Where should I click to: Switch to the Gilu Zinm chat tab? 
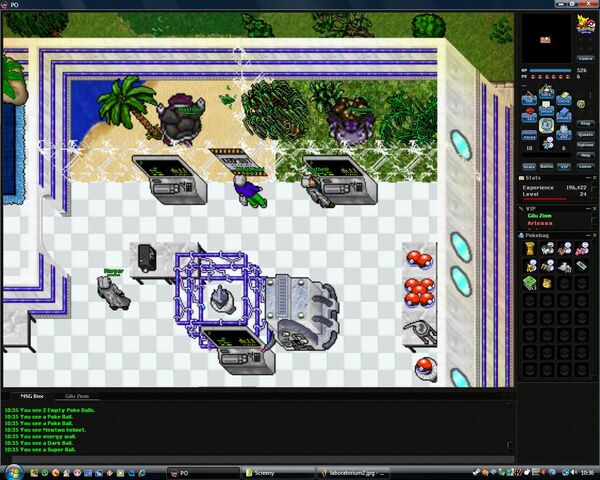(x=77, y=396)
